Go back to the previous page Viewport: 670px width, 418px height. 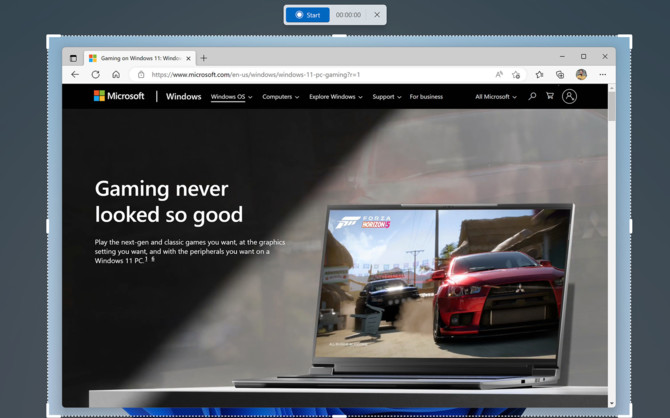click(75, 74)
